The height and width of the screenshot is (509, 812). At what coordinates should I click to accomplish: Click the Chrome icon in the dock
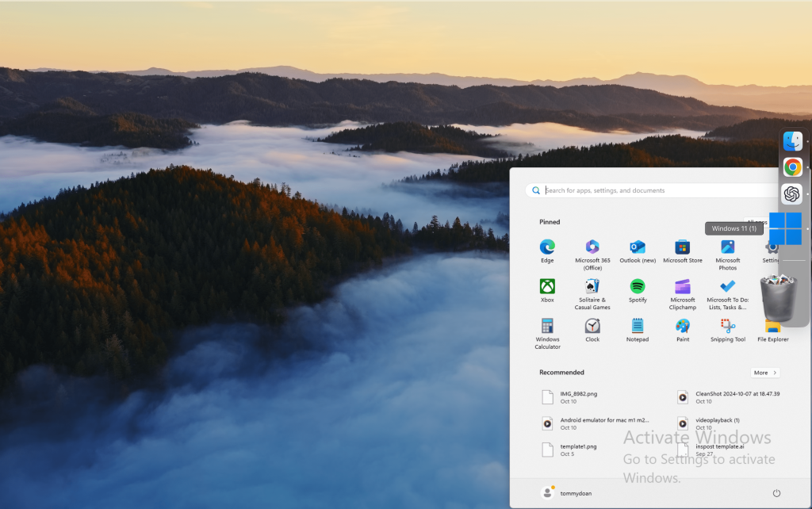click(792, 167)
